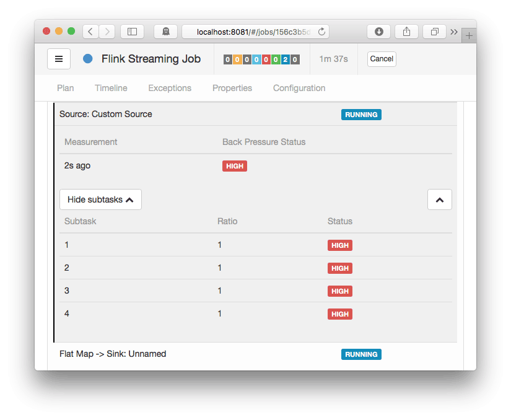Viewport: 511px width, 420px height.
Task: Click the localhost:8081 address bar
Action: pos(254,32)
